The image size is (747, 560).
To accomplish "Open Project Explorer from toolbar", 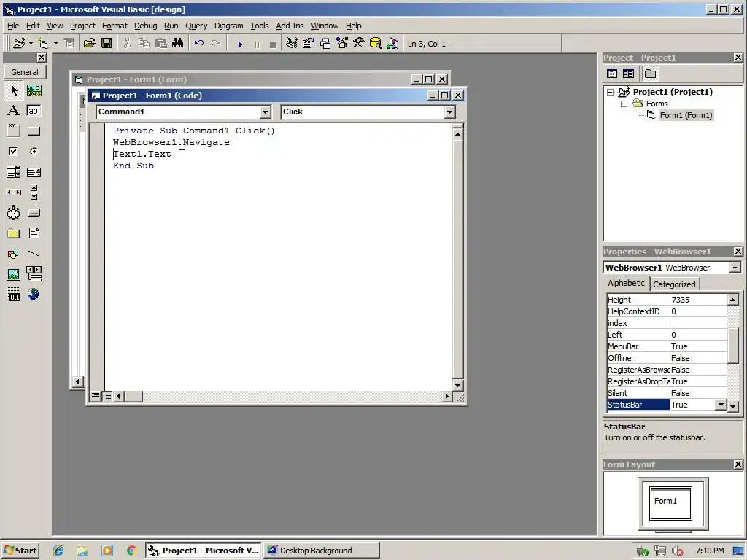I will click(291, 43).
